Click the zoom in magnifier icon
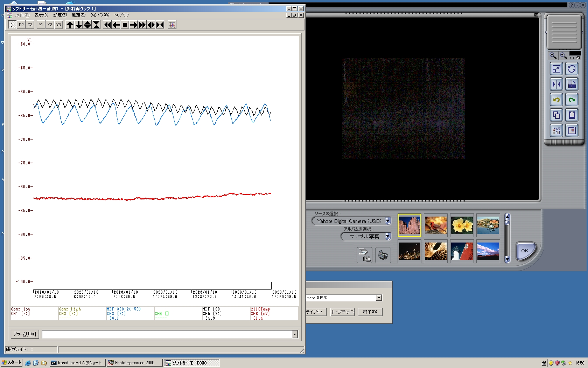Screen dimensions: 588x368 [553, 56]
